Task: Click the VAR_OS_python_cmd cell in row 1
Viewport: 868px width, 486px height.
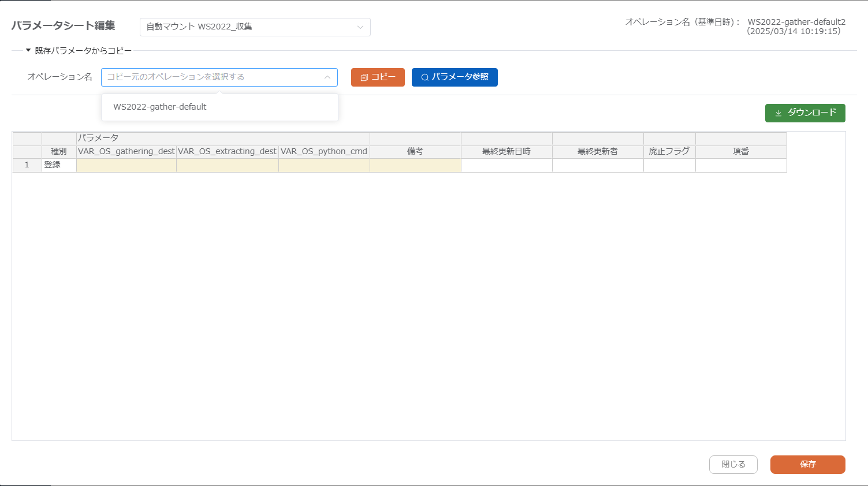Action: [324, 165]
